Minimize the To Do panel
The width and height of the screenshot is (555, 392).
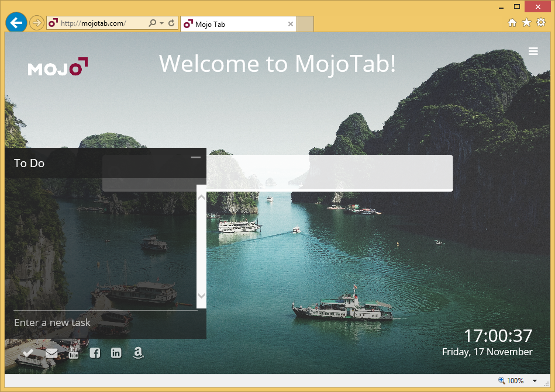pos(196,157)
